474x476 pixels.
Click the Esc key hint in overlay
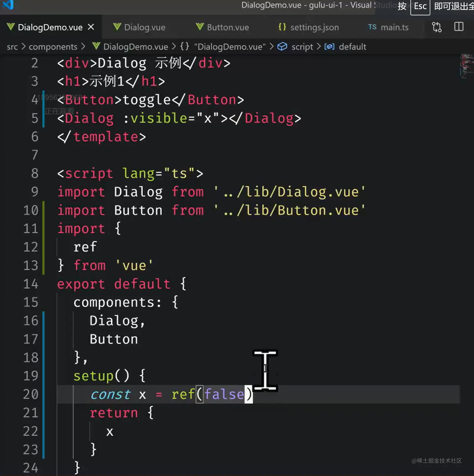[420, 6]
